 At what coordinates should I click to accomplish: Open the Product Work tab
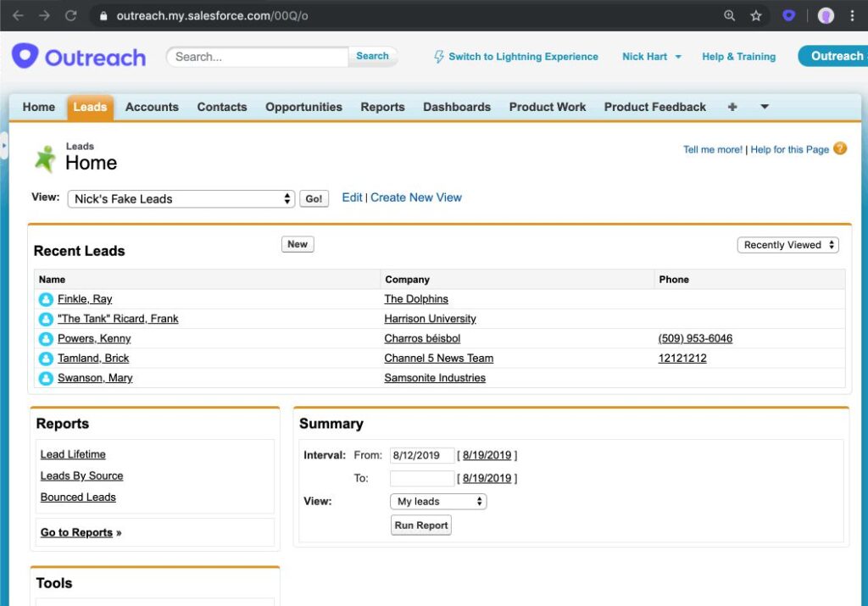click(x=548, y=107)
